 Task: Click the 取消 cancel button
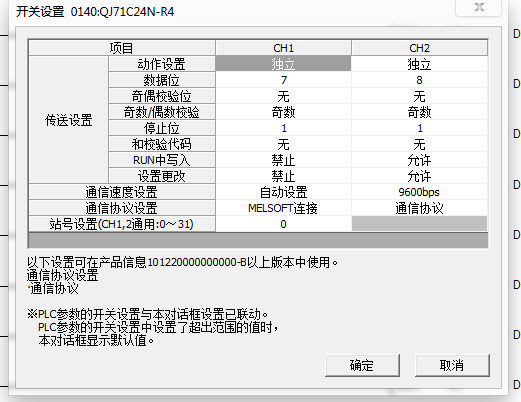pos(452,365)
